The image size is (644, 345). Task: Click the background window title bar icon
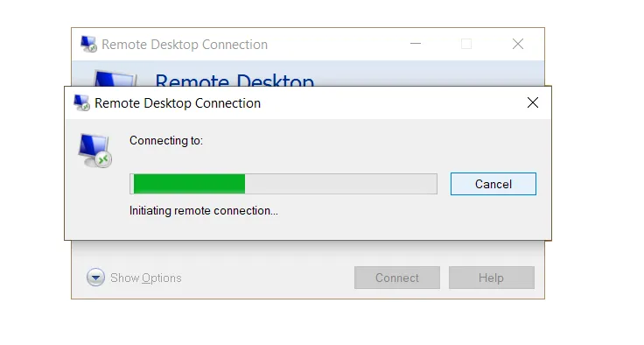click(88, 44)
